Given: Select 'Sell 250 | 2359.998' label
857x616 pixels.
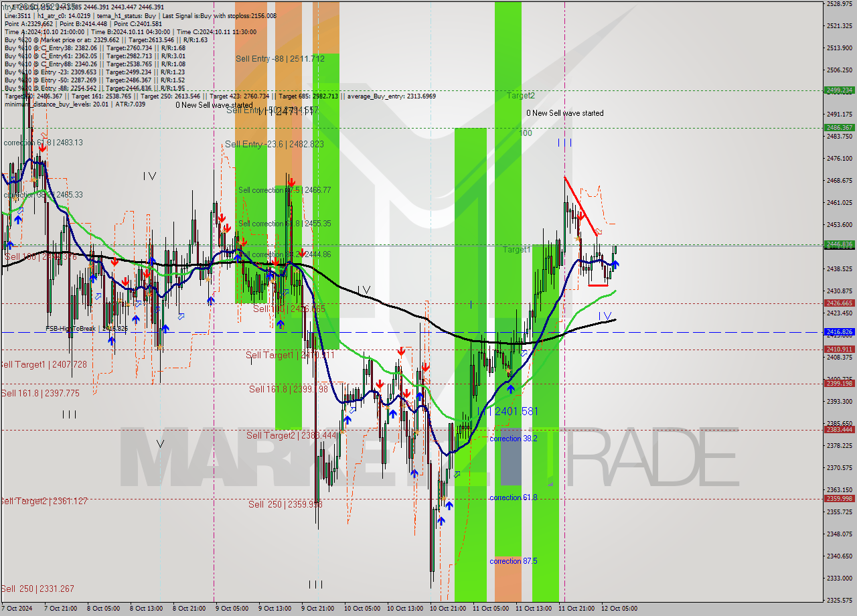Looking at the screenshot, I should click(285, 504).
